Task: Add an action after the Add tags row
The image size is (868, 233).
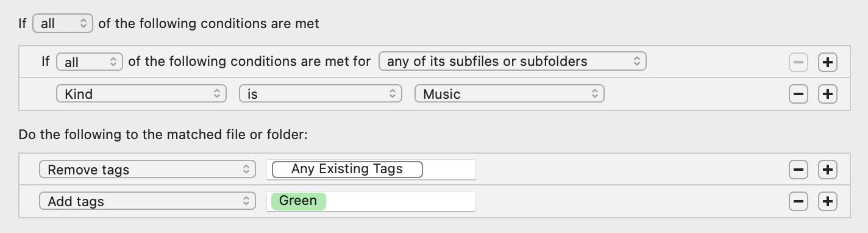Action: click(x=827, y=201)
